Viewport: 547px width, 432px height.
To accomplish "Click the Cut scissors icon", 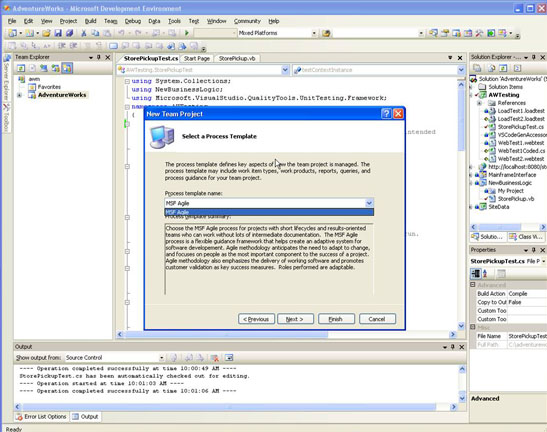I will click(x=84, y=33).
